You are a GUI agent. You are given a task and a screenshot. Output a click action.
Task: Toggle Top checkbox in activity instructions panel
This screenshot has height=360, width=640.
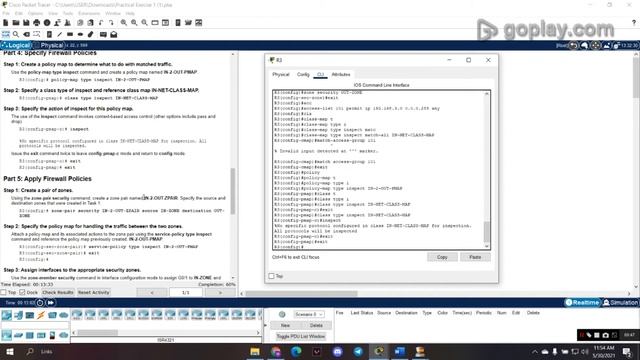[x=4, y=292]
